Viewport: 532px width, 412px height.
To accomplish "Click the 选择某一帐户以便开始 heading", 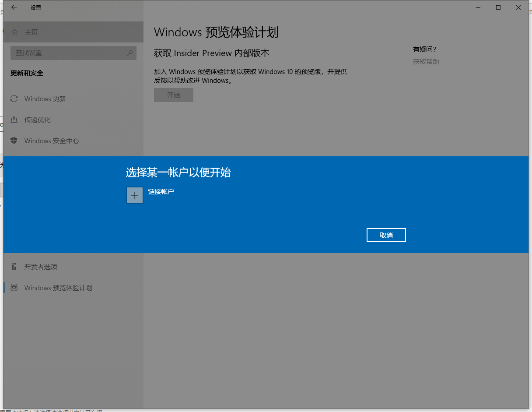I will coord(178,173).
